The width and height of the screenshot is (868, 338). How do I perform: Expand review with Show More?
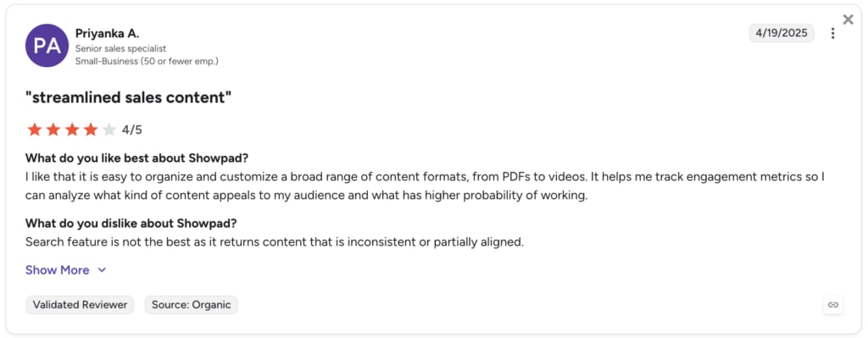click(57, 270)
